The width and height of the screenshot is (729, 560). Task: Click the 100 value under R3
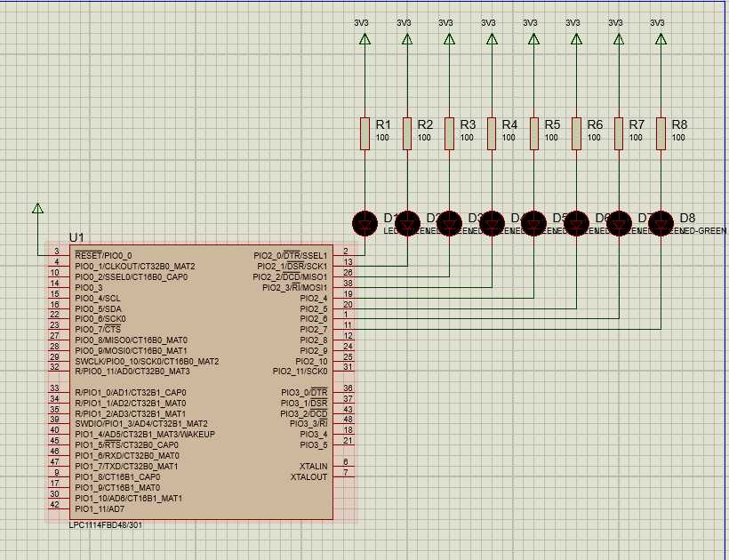pos(467,138)
